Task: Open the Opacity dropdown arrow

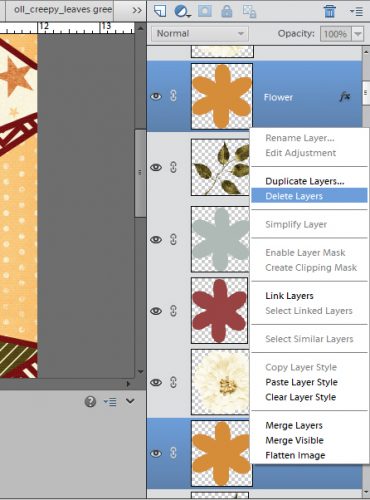Action: [358, 34]
